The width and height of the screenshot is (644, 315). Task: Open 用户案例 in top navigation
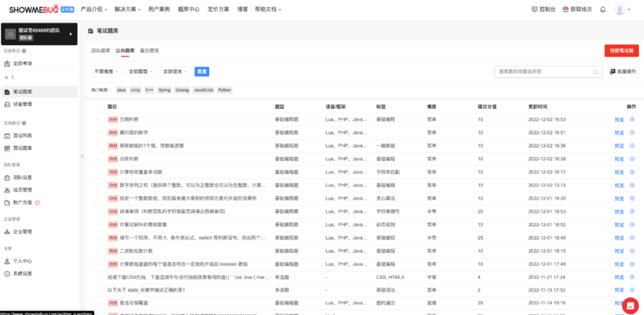(x=159, y=9)
